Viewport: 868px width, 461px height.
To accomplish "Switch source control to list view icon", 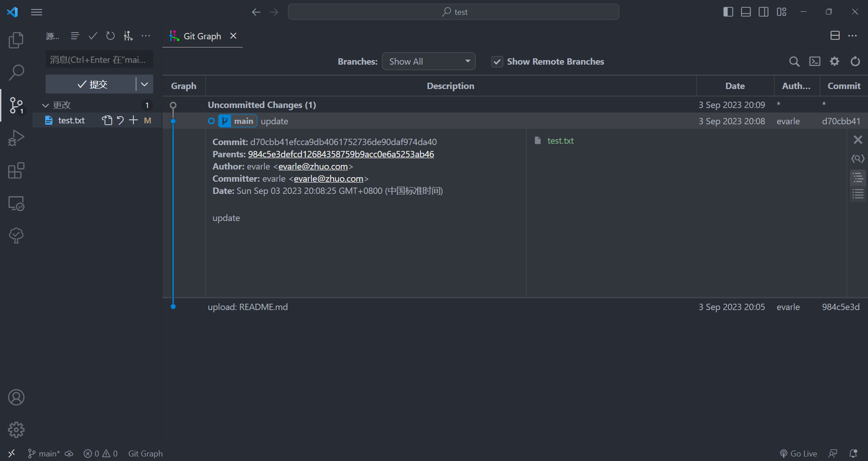I will pos(75,36).
